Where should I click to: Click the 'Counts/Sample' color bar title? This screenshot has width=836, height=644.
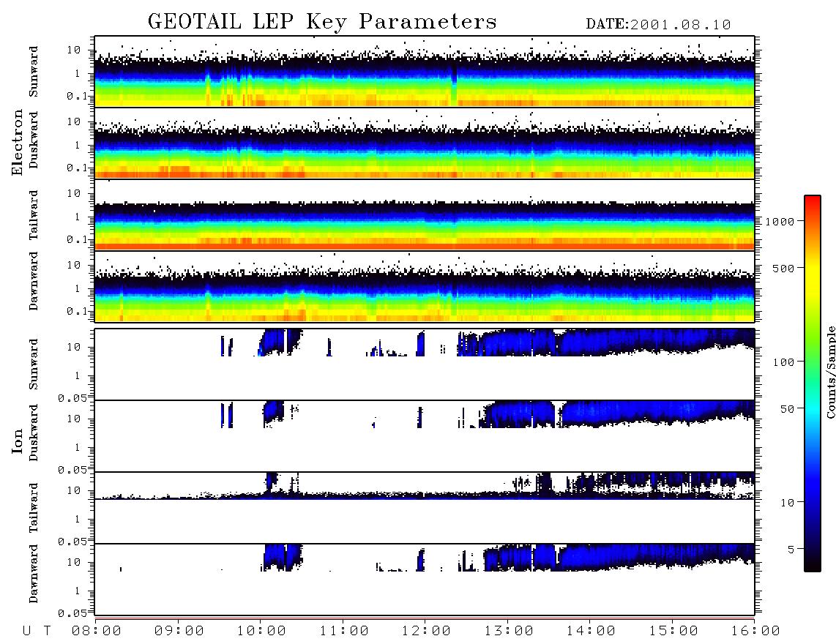831,372
